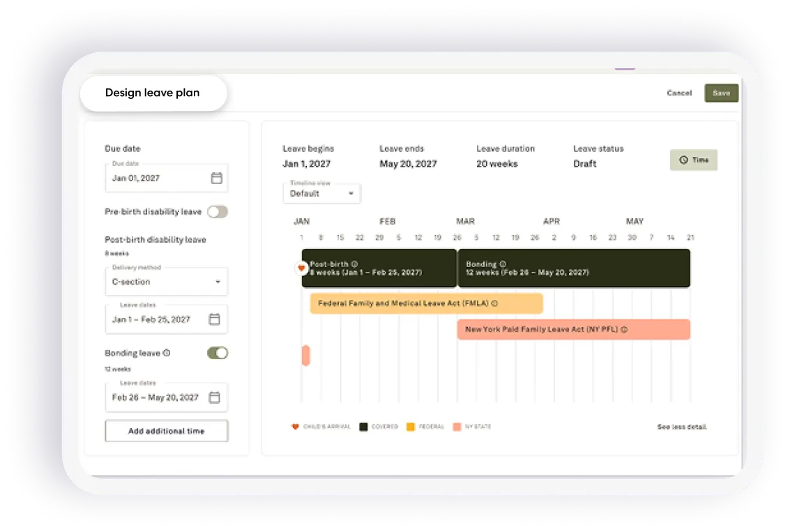Screen dimensions: 790x532
Task: Click Cancel
Action: point(679,93)
